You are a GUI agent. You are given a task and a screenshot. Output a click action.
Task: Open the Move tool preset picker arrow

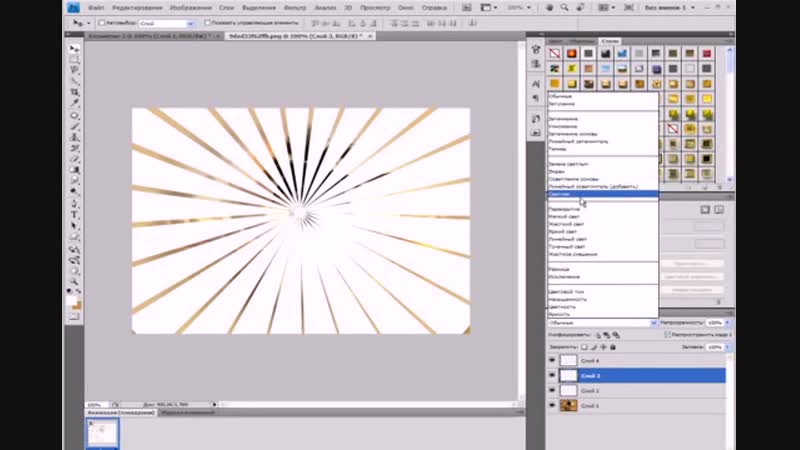(88, 23)
